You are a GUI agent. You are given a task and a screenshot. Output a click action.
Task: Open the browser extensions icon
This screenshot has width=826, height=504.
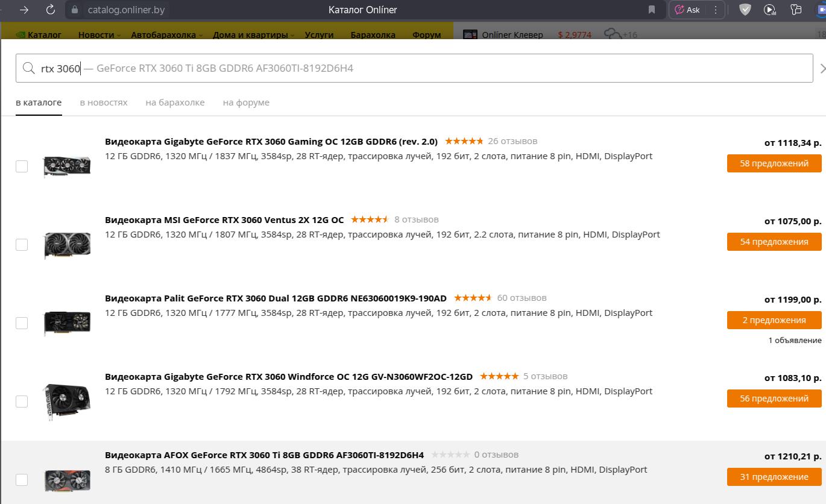[796, 10]
